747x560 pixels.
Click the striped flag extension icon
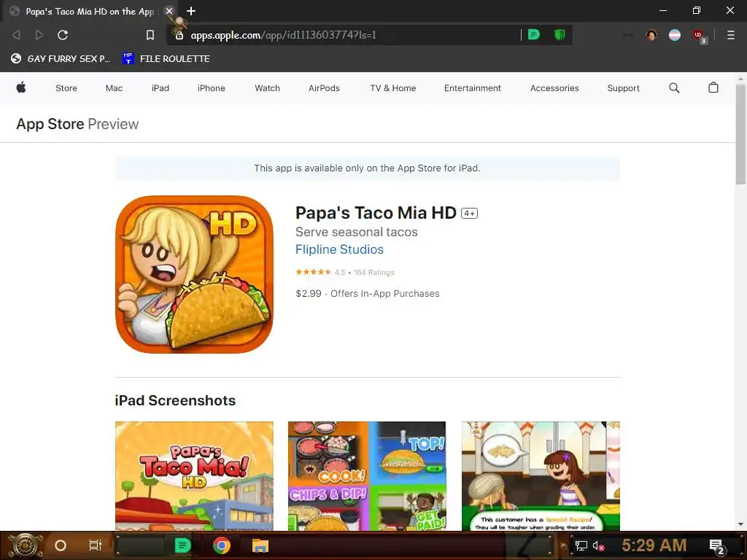(x=675, y=35)
